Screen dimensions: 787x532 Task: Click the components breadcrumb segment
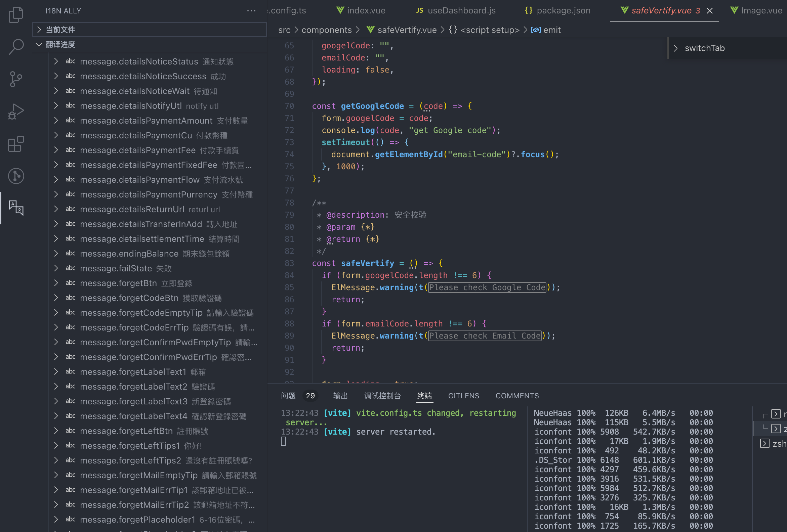326,30
